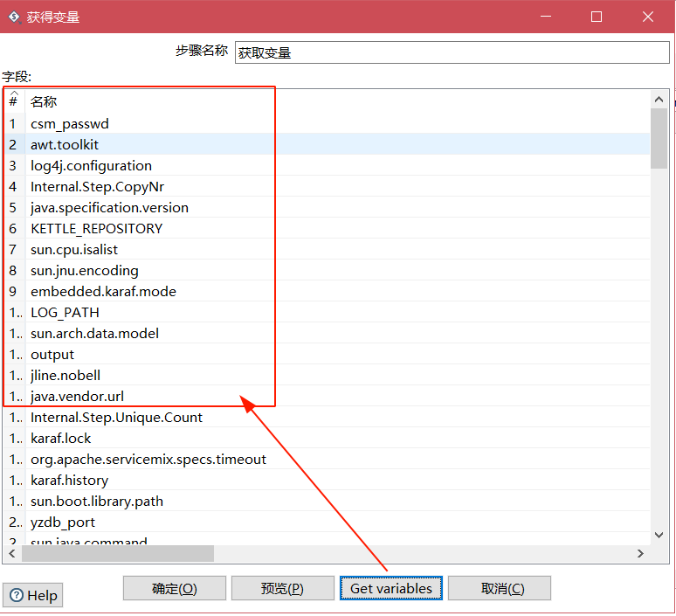Select the KETTLE_REPOSITORY variable row
676x616 pixels.
(x=96, y=229)
